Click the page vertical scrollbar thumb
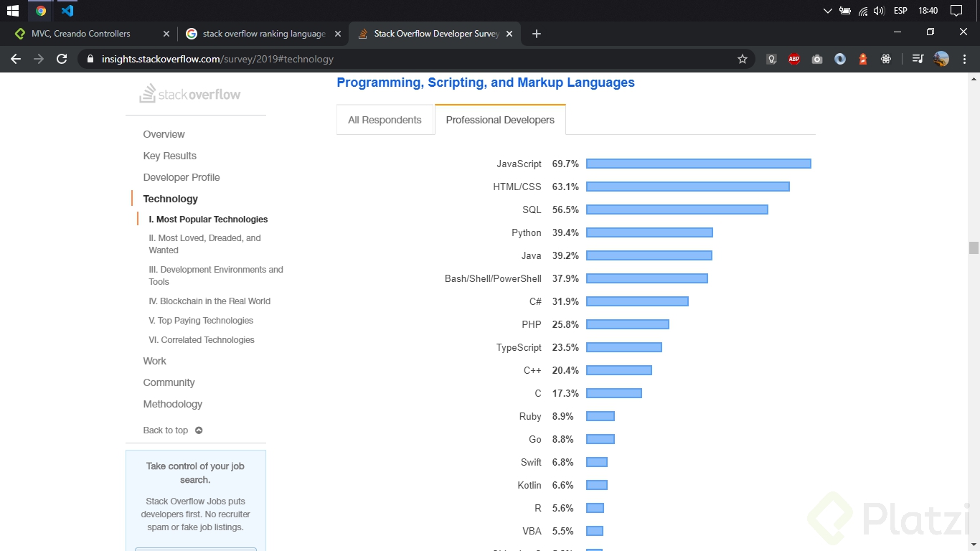 point(974,248)
